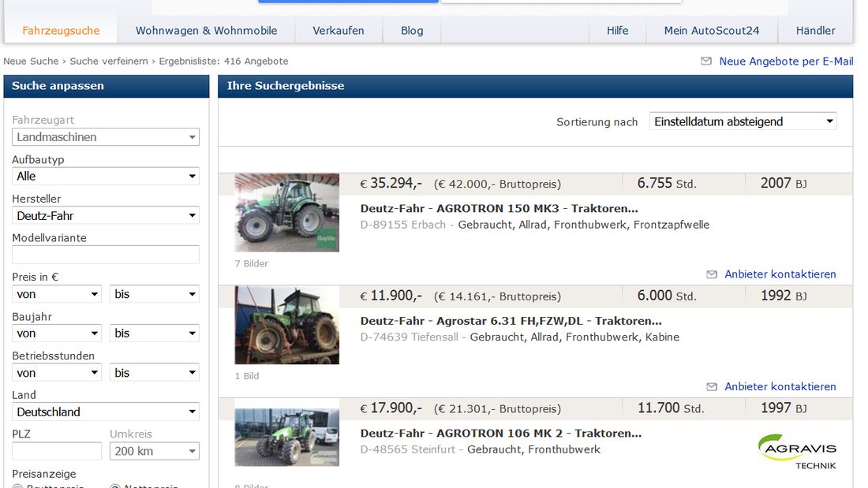868x488 pixels.
Task: Open the Hilfe menu item
Action: tap(617, 31)
